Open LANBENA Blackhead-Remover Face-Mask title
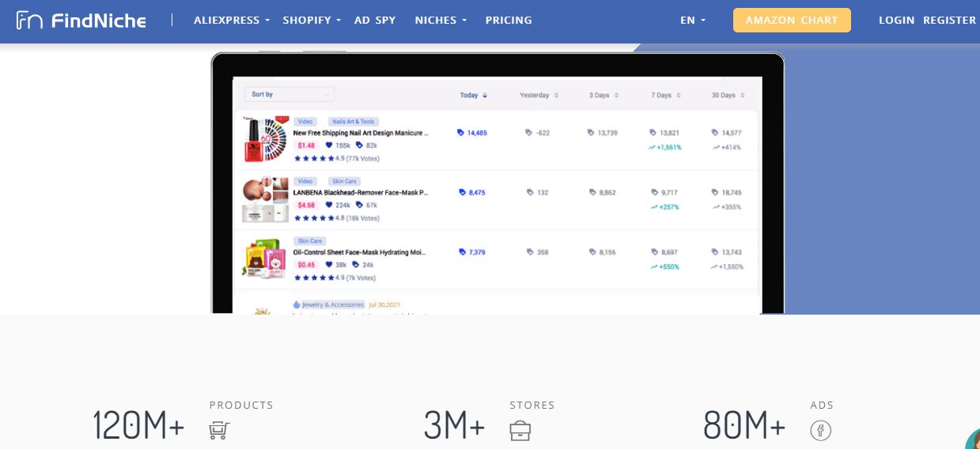The width and height of the screenshot is (980, 449). coord(361,192)
